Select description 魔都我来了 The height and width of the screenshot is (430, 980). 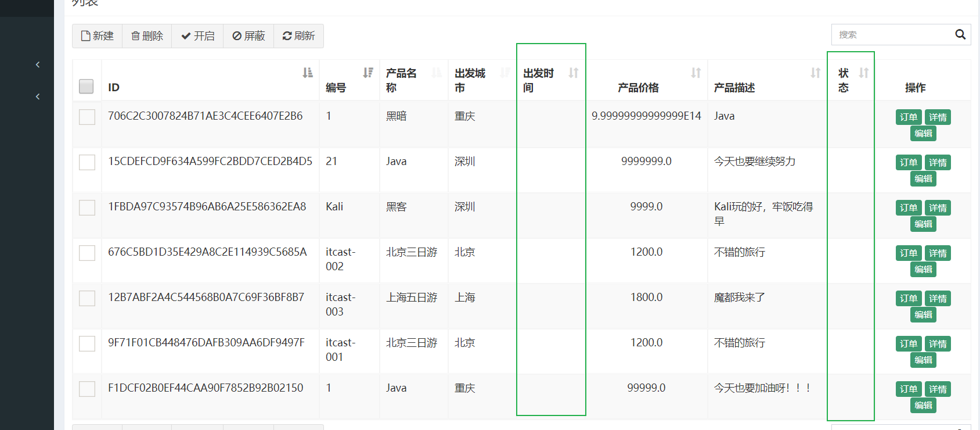tap(740, 298)
